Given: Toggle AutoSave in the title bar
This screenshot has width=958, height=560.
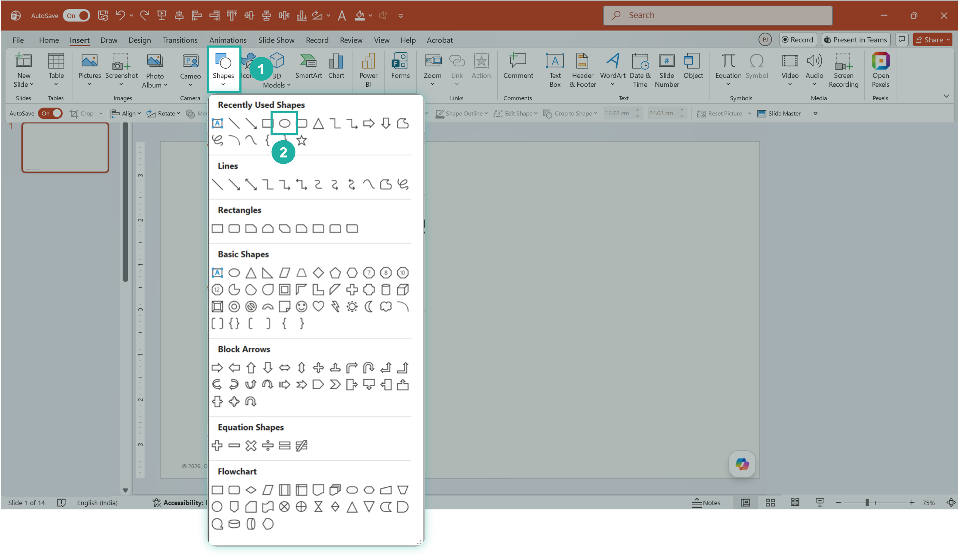Looking at the screenshot, I should (76, 16).
